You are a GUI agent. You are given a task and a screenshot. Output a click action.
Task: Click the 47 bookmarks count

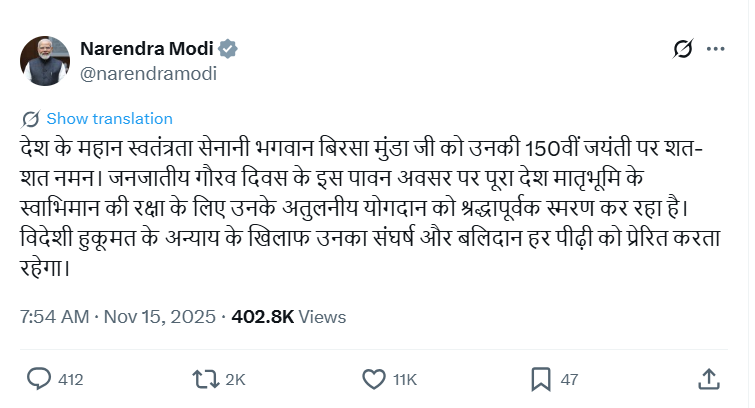click(569, 380)
